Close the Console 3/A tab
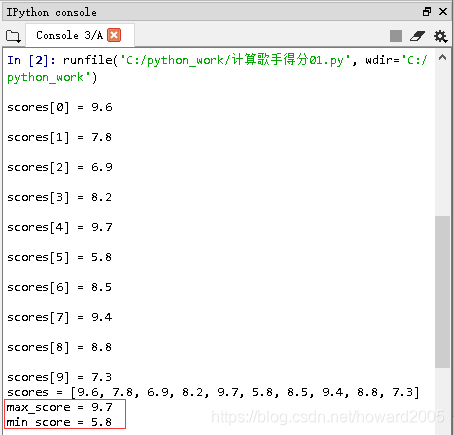Image resolution: width=454 pixels, height=435 pixels. pos(114,35)
